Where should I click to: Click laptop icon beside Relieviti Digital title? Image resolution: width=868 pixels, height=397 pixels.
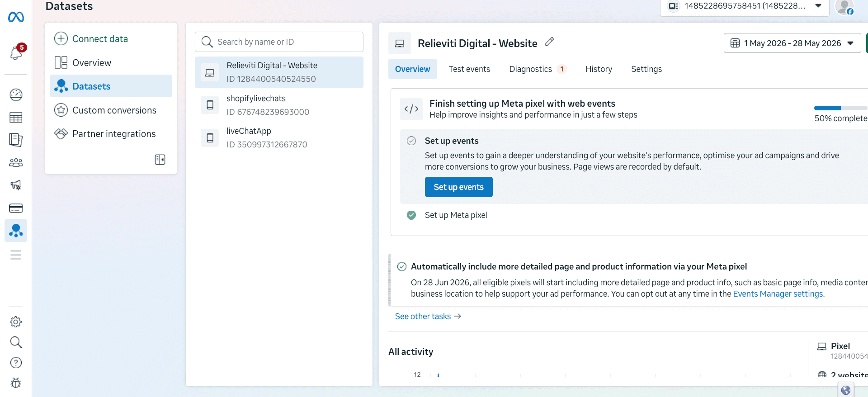pyautogui.click(x=400, y=43)
